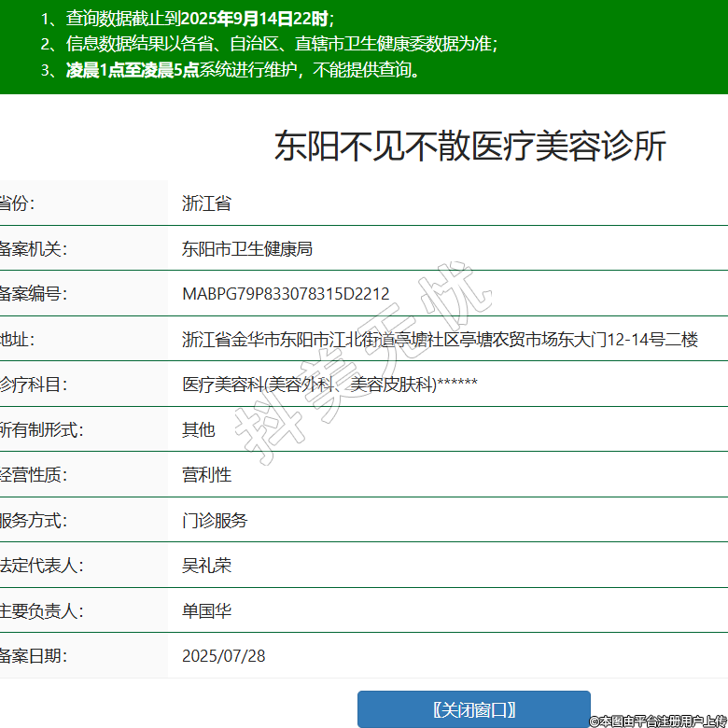Click the clinic address text
The image size is (728, 728).
click(440, 340)
